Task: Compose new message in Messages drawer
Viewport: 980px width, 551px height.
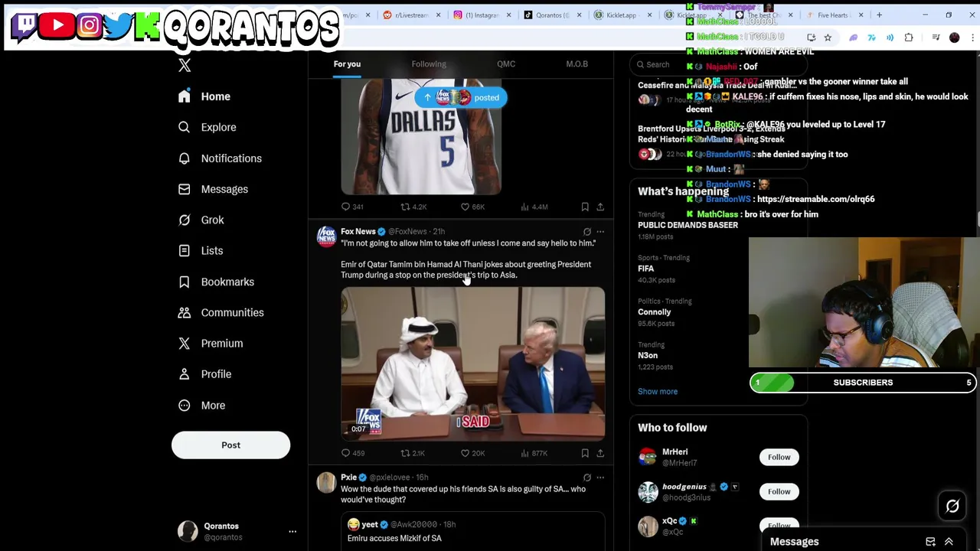Action: (x=930, y=542)
